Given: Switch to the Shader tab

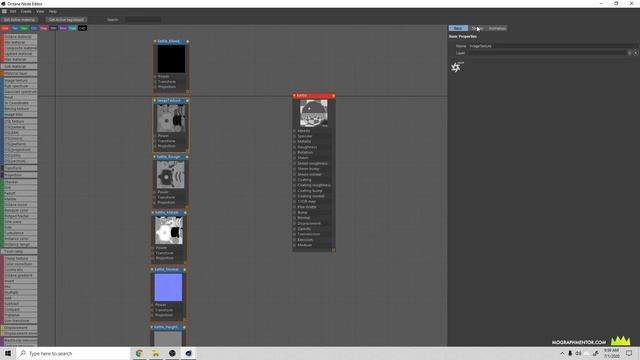Looking at the screenshot, I should 477,28.
